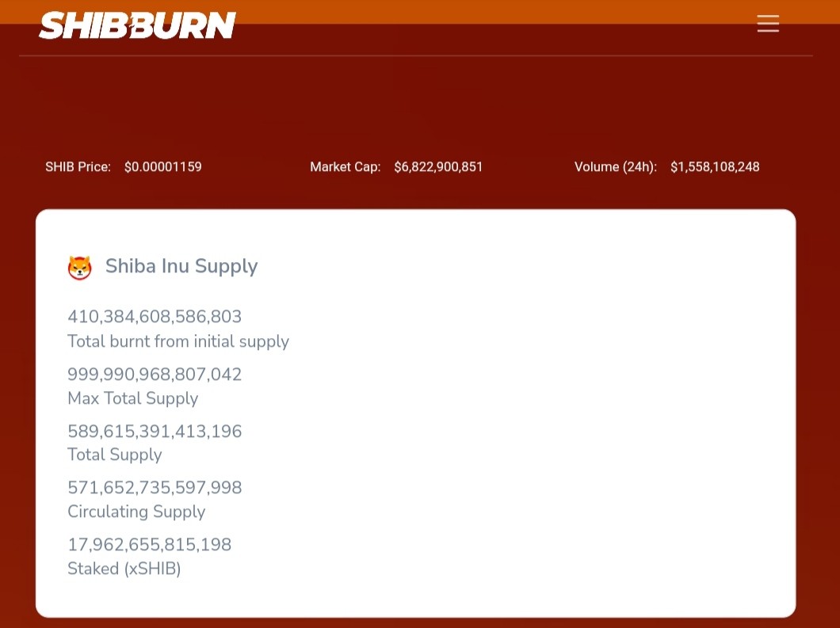Image resolution: width=840 pixels, height=628 pixels.
Task: Open the hamburger navigation menu
Action: click(768, 24)
